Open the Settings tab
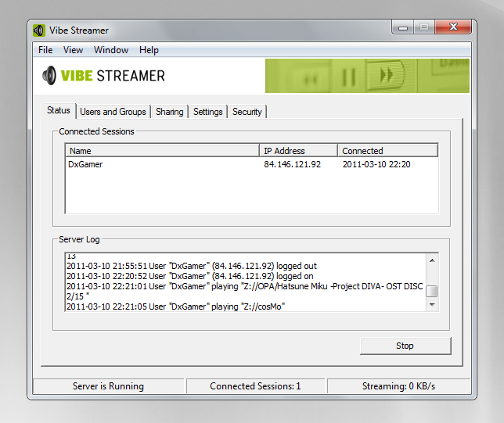The height and width of the screenshot is (423, 504). coord(208,112)
